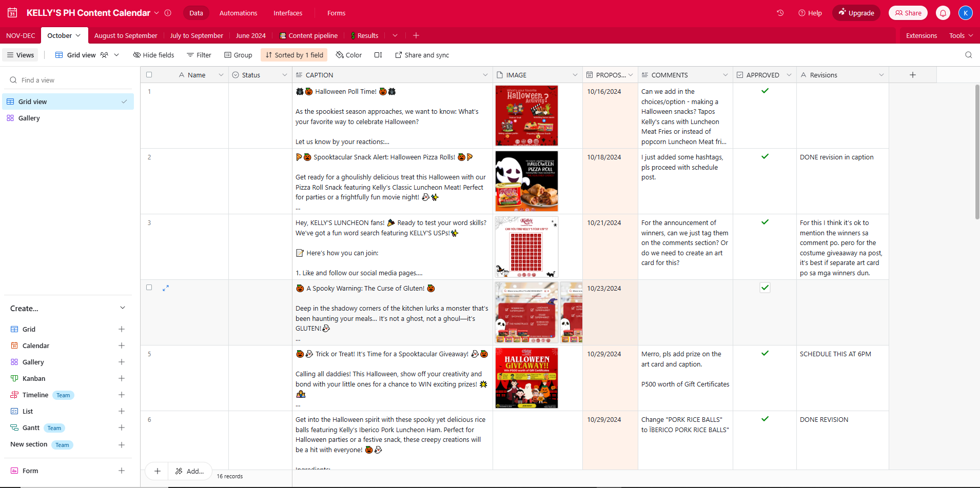Open Status column menu
Screen dimensions: 980x488
tap(285, 75)
